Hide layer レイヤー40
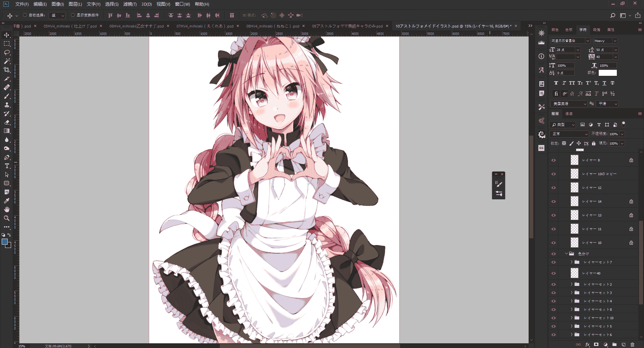The width and height of the screenshot is (644, 348). coord(553,273)
